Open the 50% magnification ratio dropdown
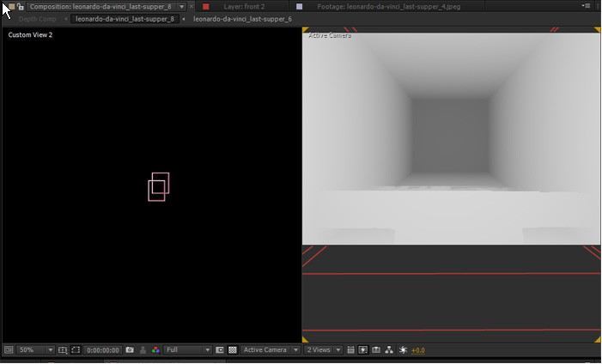Image resolution: width=602 pixels, height=364 pixels. click(36, 349)
